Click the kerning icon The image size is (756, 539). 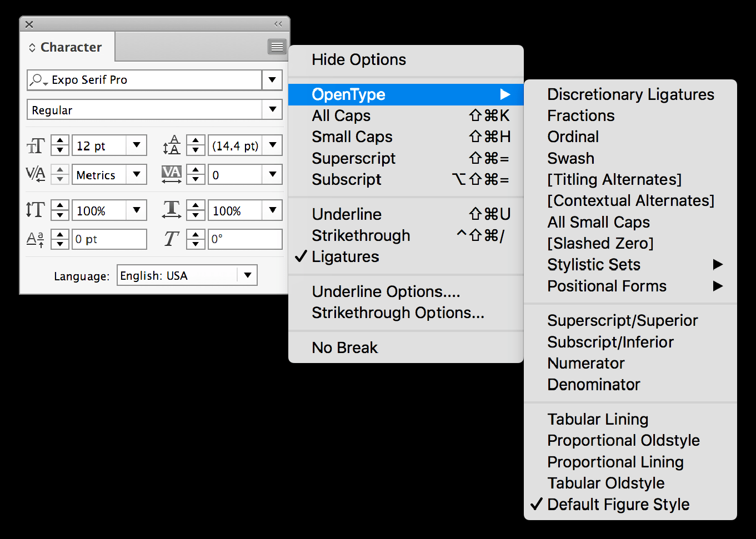tap(35, 174)
